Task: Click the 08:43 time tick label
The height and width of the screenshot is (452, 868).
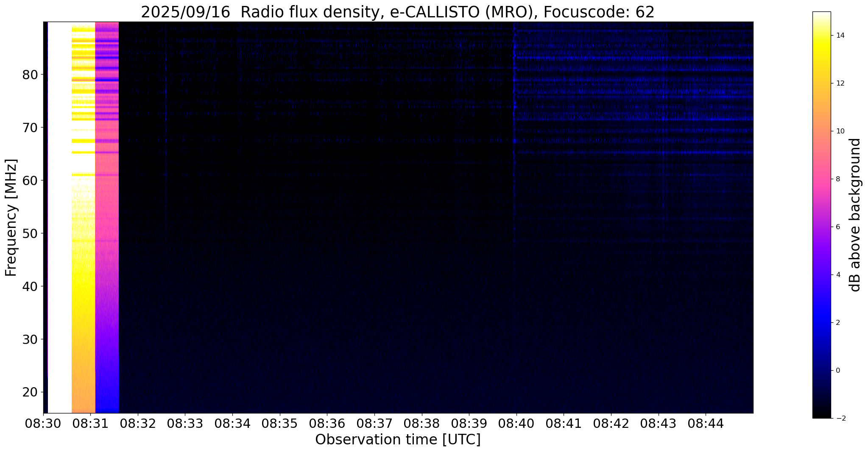Action: tap(659, 424)
